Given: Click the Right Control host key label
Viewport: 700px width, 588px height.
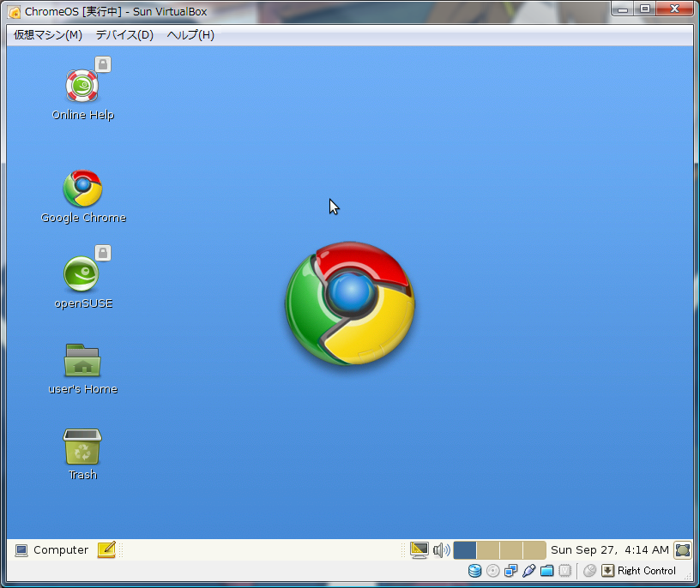Looking at the screenshot, I should (647, 571).
